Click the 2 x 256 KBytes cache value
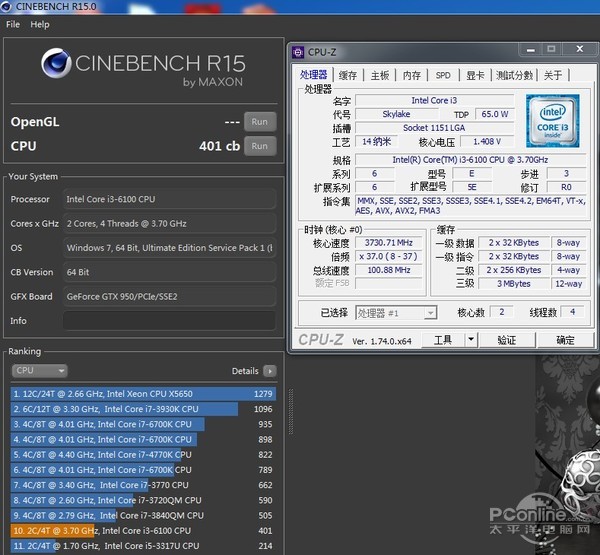This screenshot has width=600, height=555. pos(514,270)
